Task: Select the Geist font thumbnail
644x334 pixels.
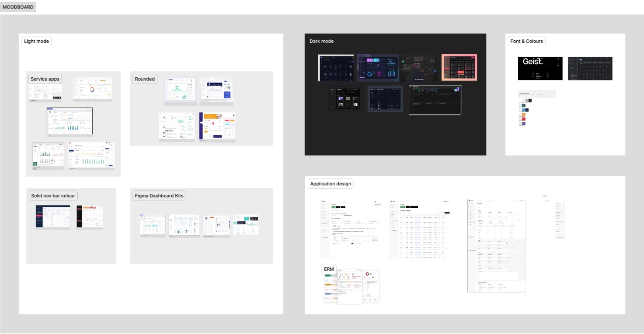Action: point(540,68)
